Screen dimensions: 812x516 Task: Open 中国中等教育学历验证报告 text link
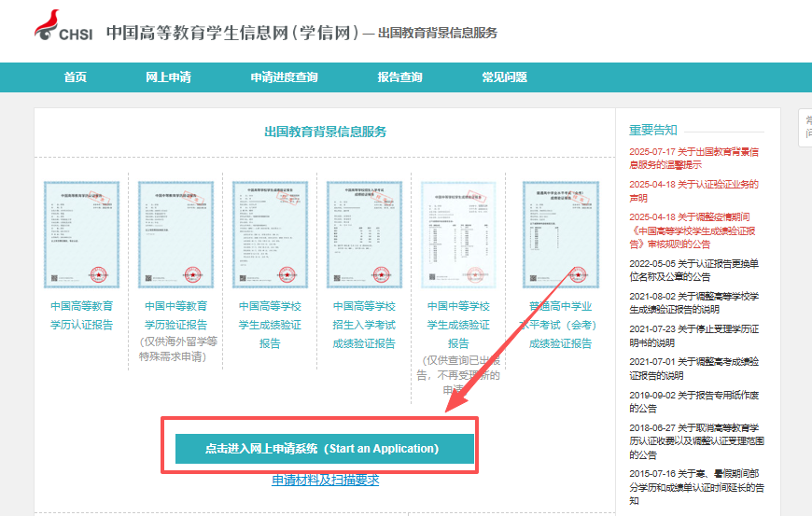tap(176, 315)
